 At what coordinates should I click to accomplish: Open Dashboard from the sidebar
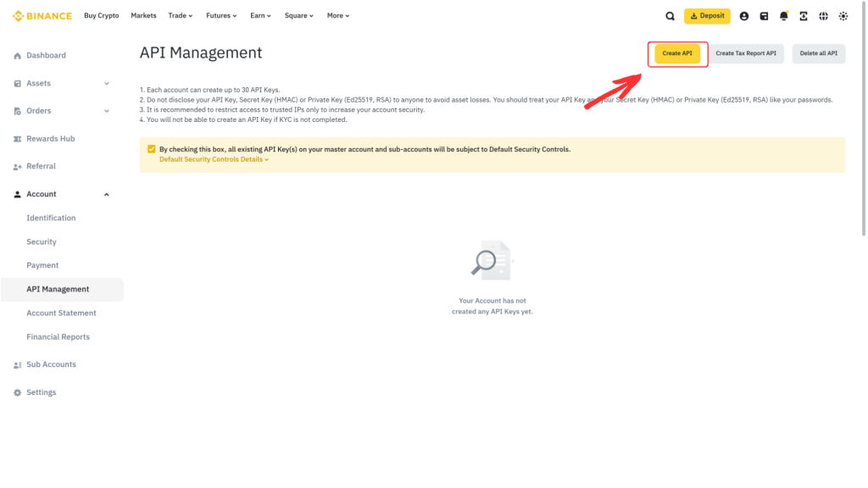[46, 55]
